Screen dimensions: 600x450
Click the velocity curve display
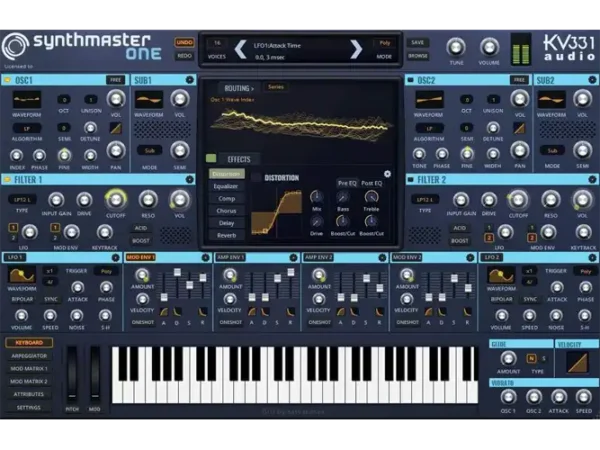[x=578, y=362]
